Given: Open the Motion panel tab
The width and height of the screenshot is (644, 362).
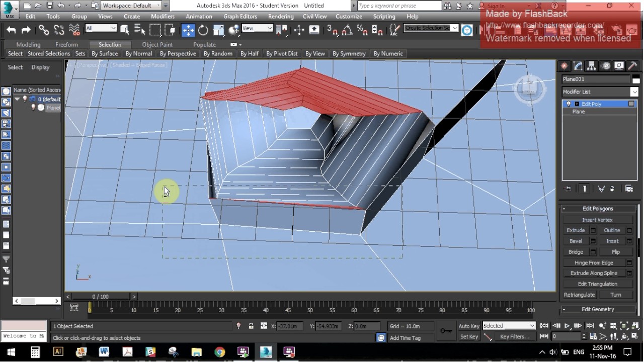Looking at the screenshot, I should [605, 66].
